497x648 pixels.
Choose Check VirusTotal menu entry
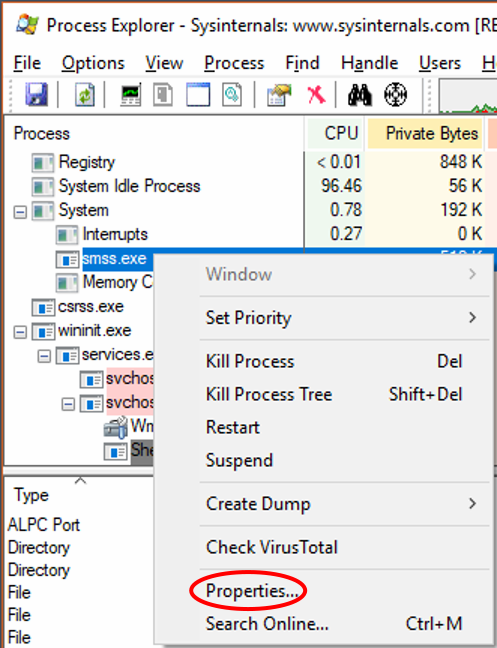pos(325,547)
